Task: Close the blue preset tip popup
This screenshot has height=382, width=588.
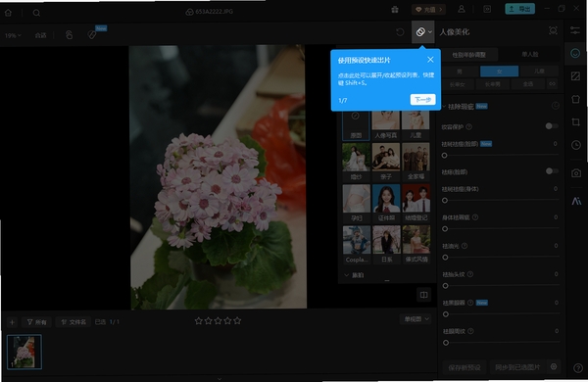Action: click(x=430, y=60)
